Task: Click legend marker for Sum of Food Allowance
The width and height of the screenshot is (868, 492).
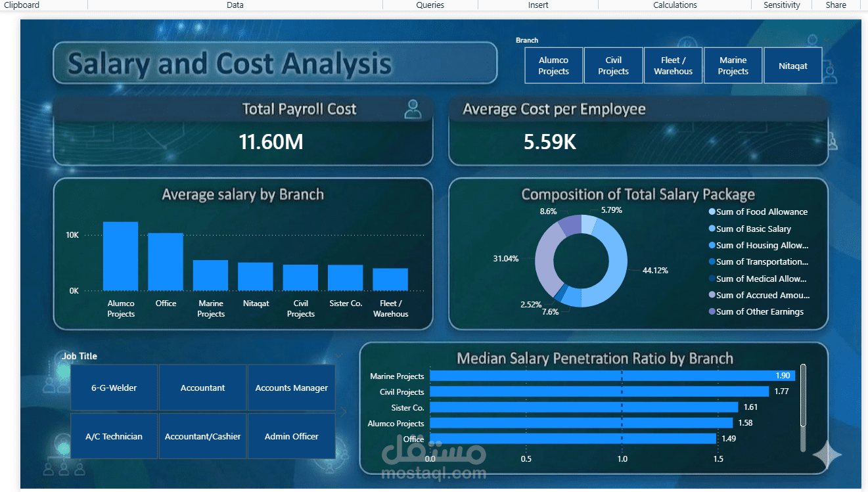Action: [x=712, y=212]
